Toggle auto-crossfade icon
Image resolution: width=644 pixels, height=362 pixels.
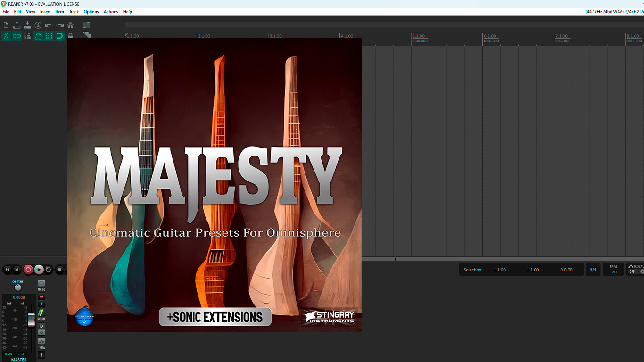(x=6, y=36)
